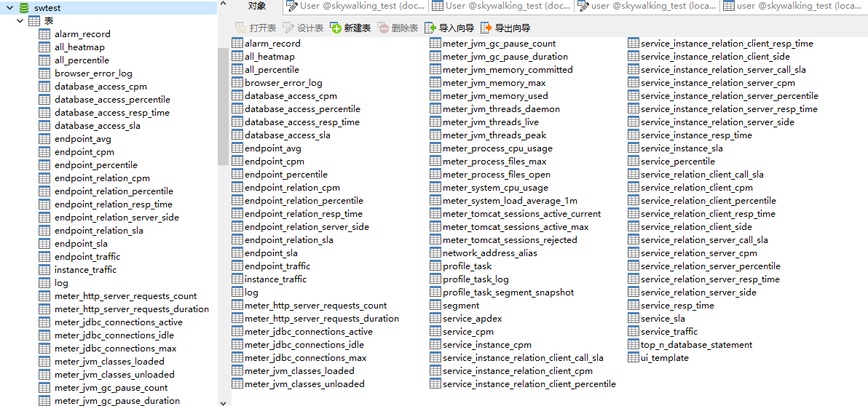Image resolution: width=868 pixels, height=406 pixels.
Task: Click the meter_process_cpu_usage icon in object list
Action: tap(435, 148)
